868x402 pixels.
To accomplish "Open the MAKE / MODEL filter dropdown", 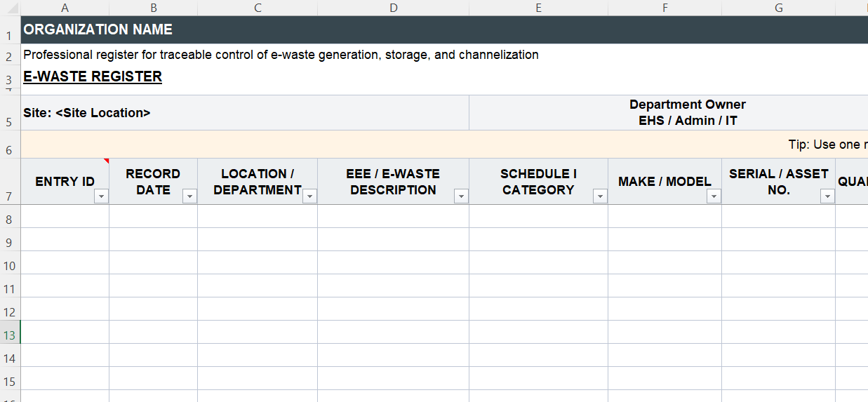I will [x=714, y=196].
